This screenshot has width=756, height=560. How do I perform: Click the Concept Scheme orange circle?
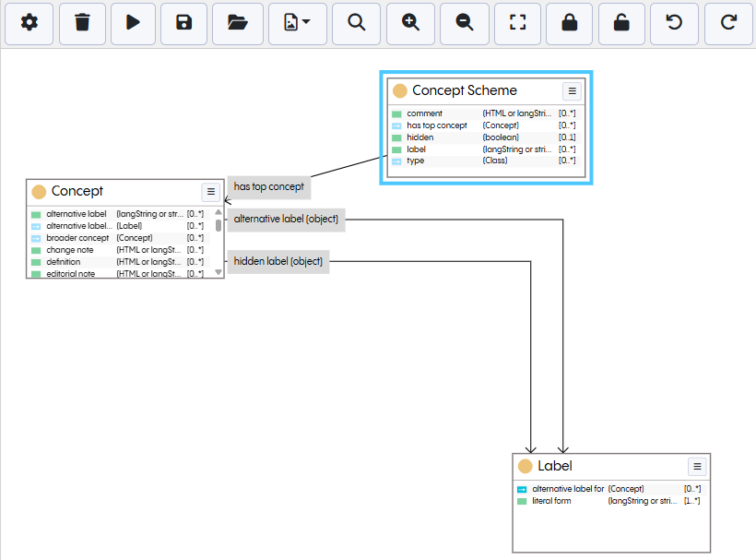[400, 90]
